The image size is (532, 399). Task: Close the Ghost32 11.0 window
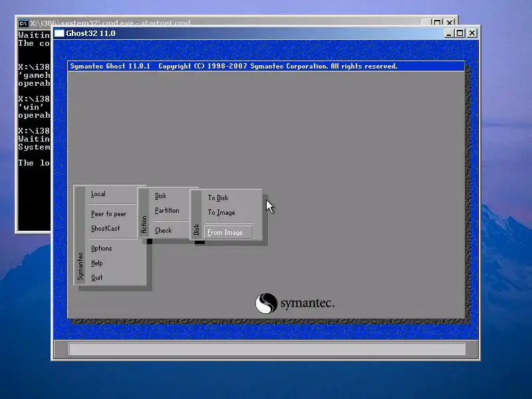pyautogui.click(x=472, y=33)
